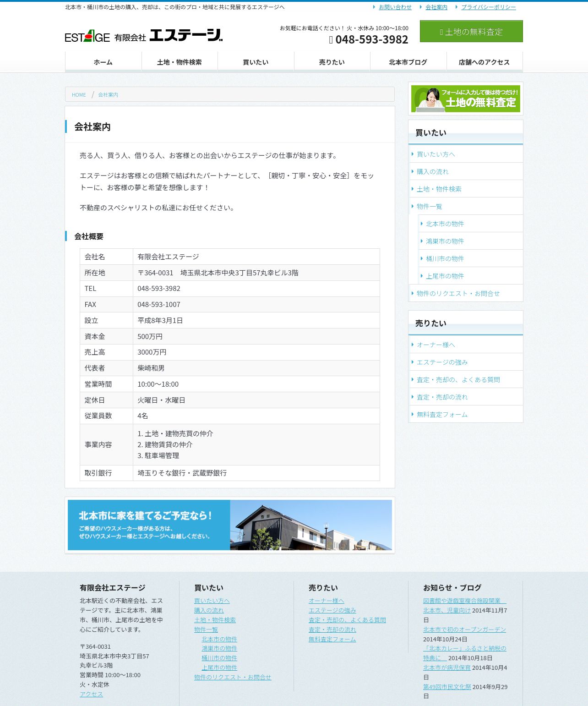
Task: Click the 土地の無料査定 sidebar banner image
Action: point(466,99)
